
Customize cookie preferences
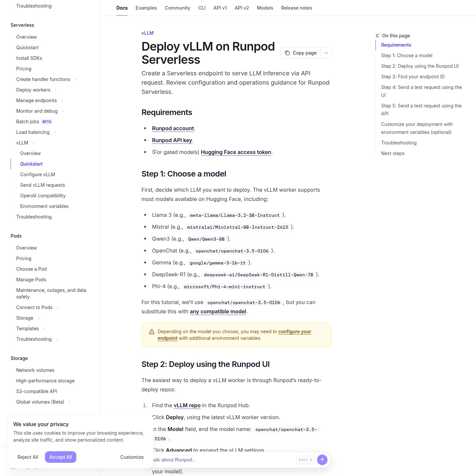point(132,457)
